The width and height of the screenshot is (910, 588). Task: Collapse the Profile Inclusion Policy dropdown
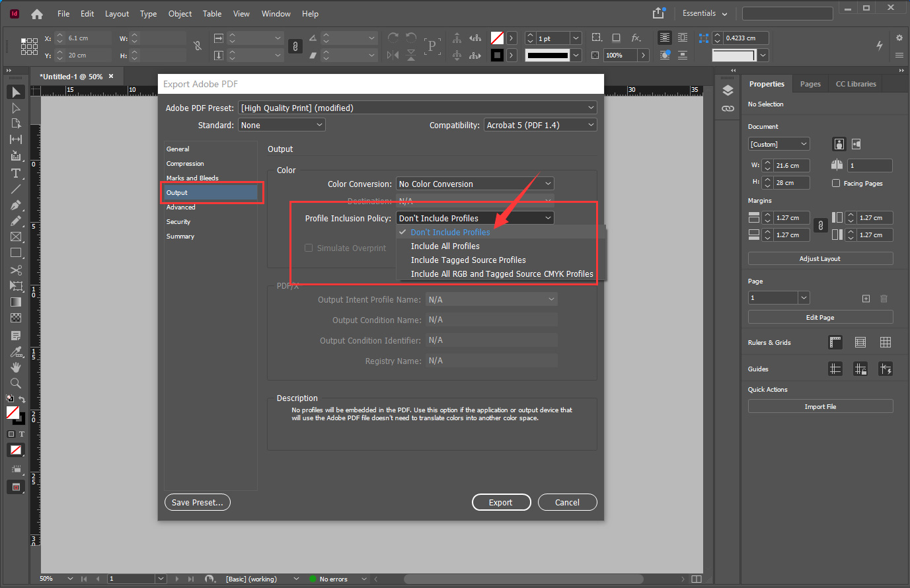click(x=474, y=218)
